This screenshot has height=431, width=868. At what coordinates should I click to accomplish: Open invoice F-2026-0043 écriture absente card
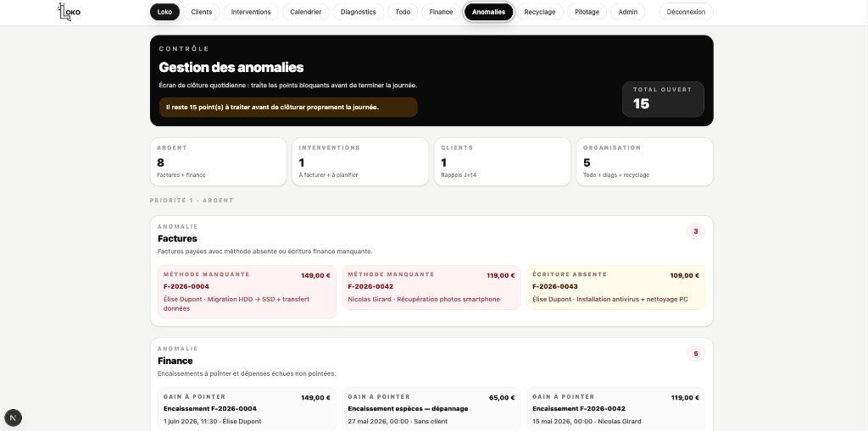pyautogui.click(x=615, y=287)
